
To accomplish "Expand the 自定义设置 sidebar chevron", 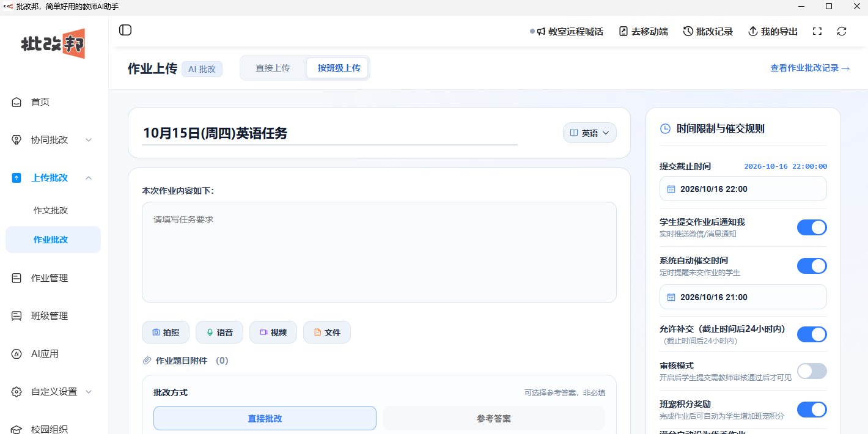I will tap(89, 392).
